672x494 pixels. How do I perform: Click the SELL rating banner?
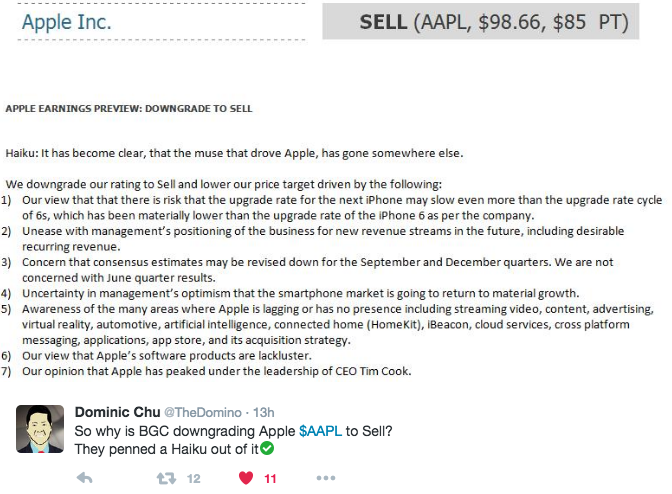pyautogui.click(x=480, y=21)
